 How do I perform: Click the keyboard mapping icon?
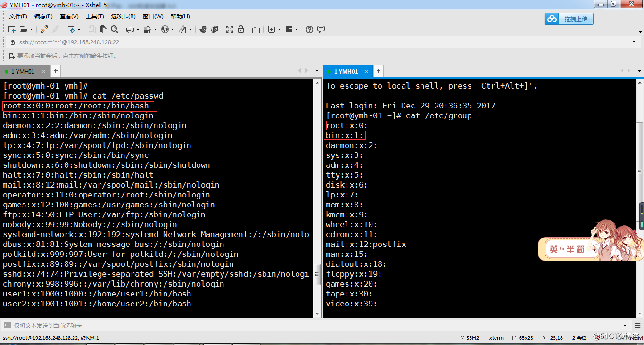tap(256, 29)
